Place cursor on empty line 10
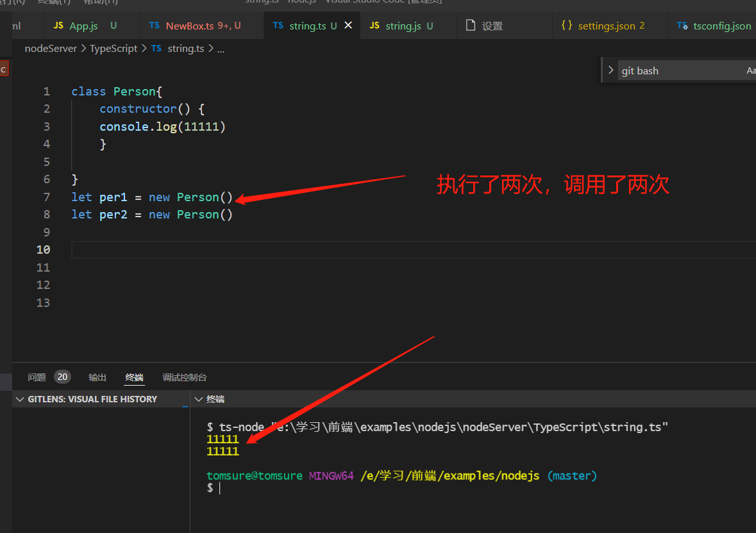 [414, 250]
